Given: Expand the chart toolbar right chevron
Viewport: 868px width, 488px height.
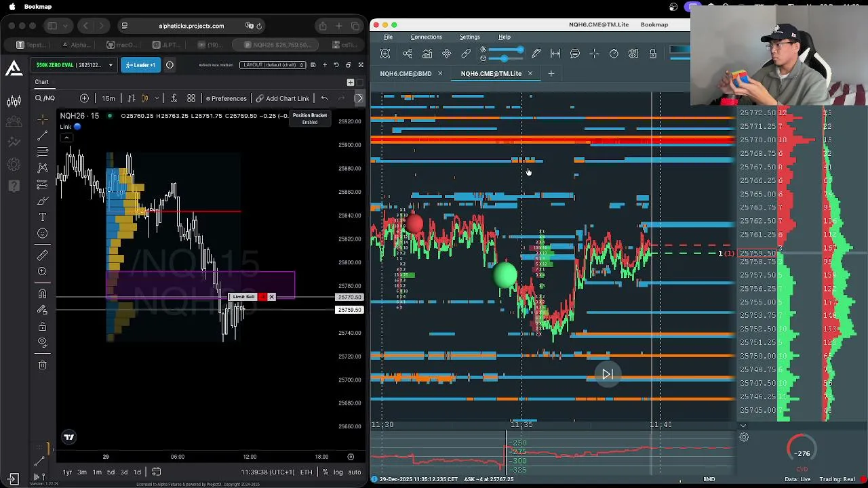Looking at the screenshot, I should tap(359, 98).
